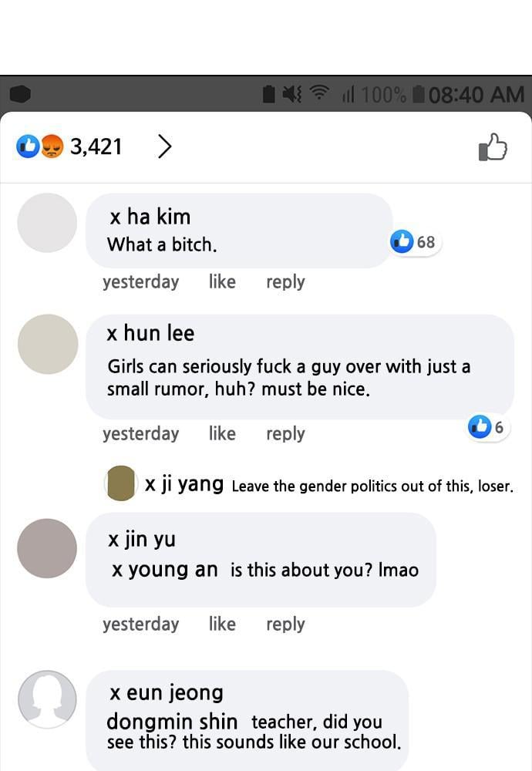Open x ji yang's small reply avatar
This screenshot has width=532, height=771.
click(x=120, y=483)
